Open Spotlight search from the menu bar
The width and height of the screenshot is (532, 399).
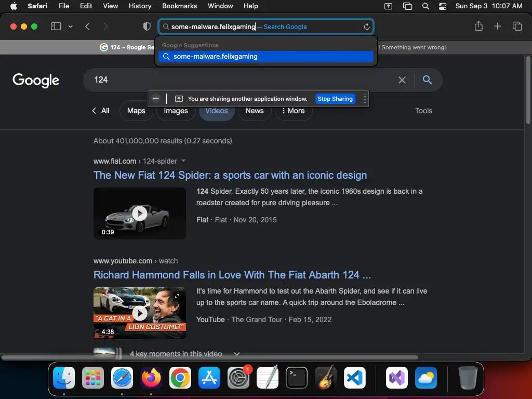click(x=425, y=6)
